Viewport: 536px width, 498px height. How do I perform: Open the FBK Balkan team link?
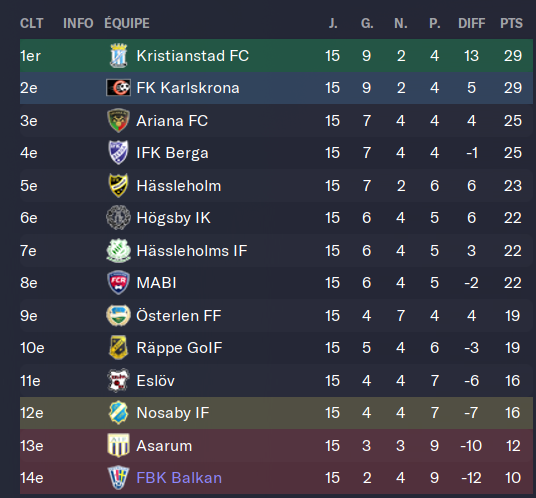[x=179, y=478]
